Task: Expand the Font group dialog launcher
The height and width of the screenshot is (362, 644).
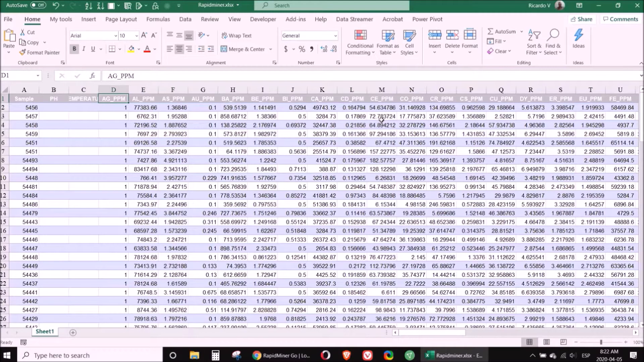Action: (158, 63)
